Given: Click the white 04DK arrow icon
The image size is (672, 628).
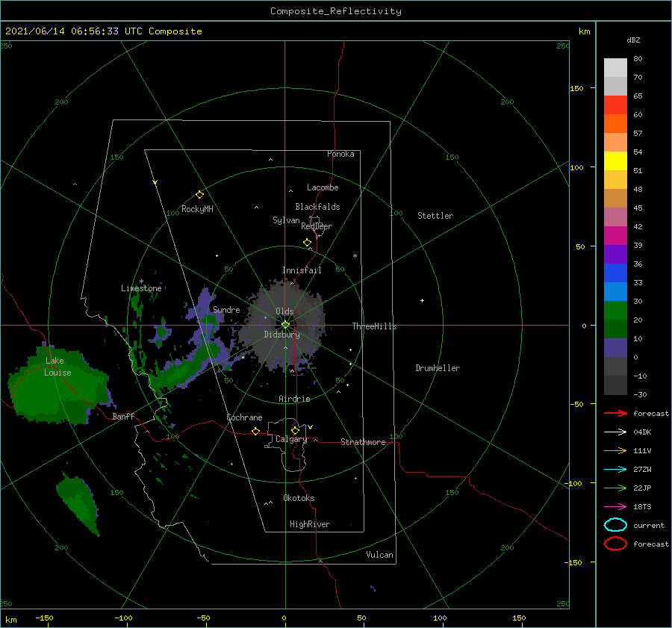Looking at the screenshot, I should point(615,432).
